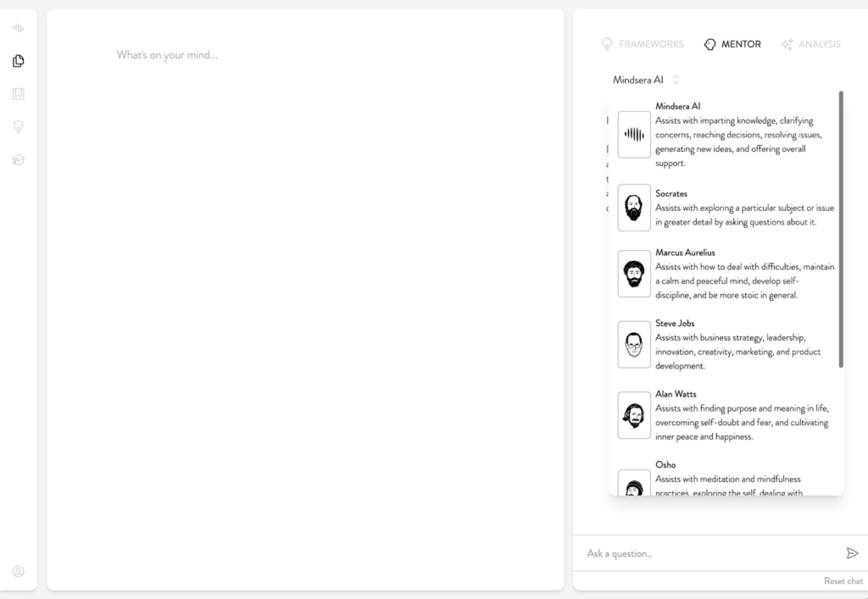Choose Mindsera AI from mentor list
The width and height of the screenshot is (868, 599).
(x=726, y=135)
